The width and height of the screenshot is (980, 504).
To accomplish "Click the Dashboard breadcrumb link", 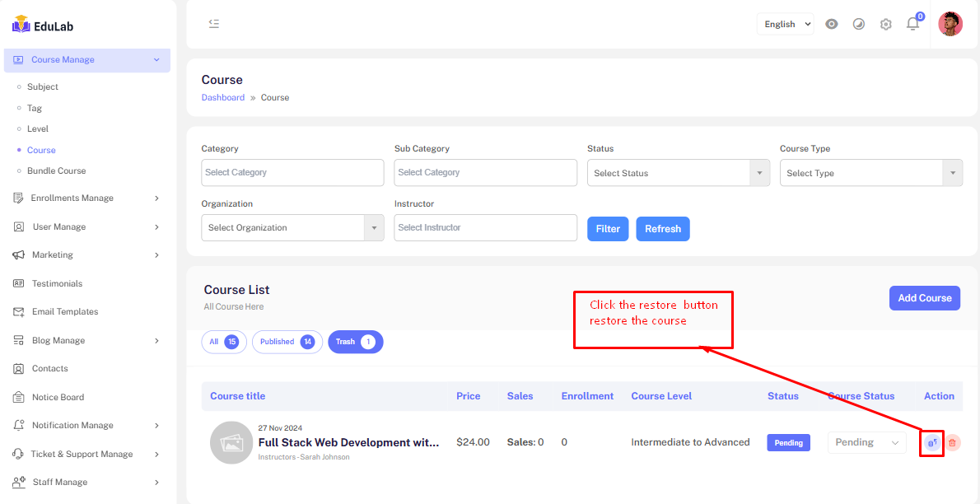I will pos(222,97).
